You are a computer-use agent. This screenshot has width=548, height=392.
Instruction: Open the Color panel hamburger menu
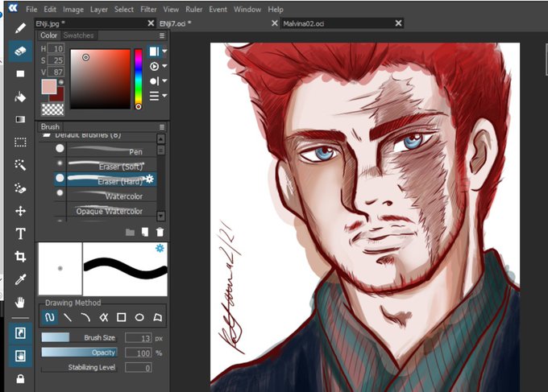point(162,35)
